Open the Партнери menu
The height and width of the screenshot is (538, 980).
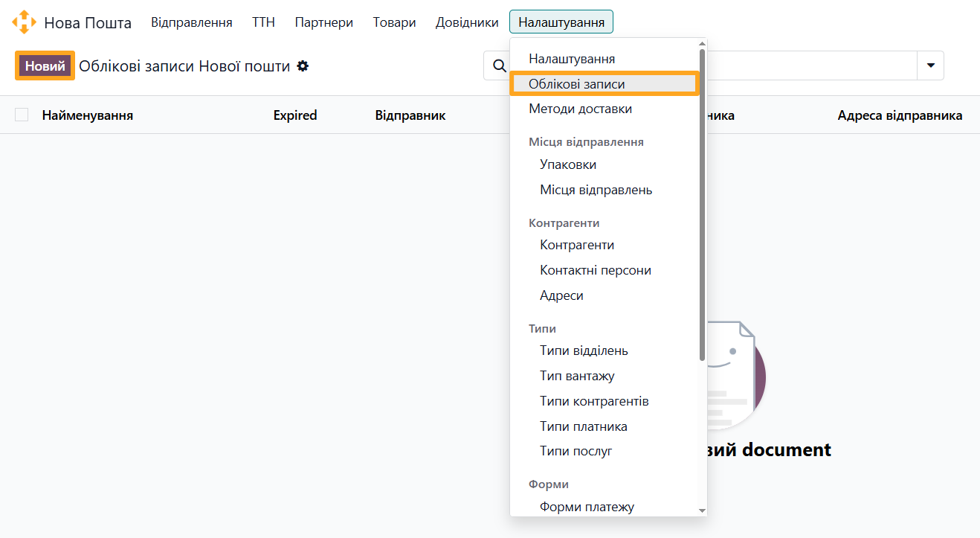(x=324, y=22)
